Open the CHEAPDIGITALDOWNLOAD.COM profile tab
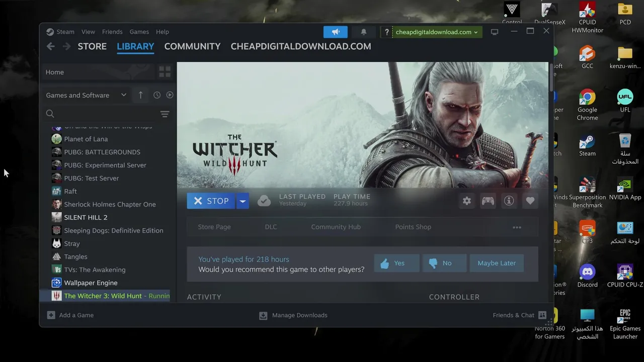The width and height of the screenshot is (644, 362). tap(301, 46)
